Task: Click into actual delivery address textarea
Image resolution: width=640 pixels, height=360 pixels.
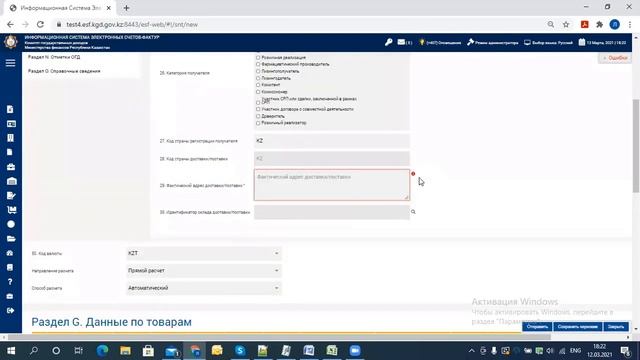Action: [332, 185]
